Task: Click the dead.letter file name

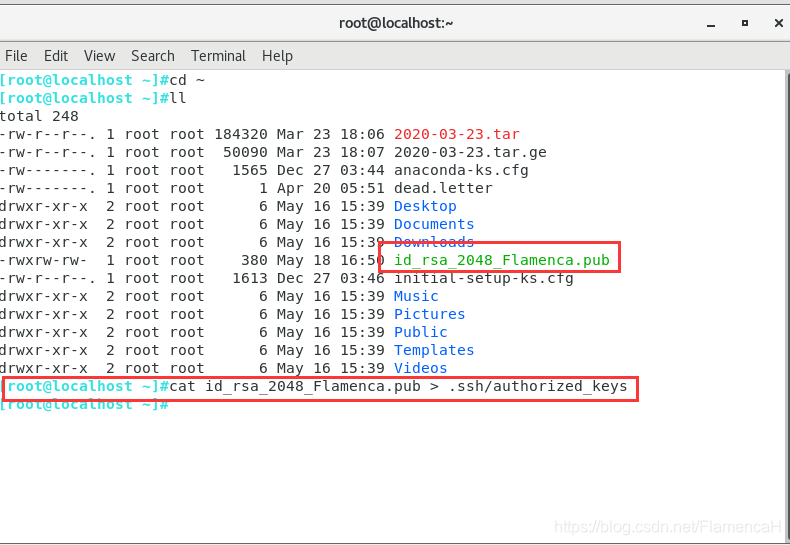Action: pyautogui.click(x=443, y=188)
